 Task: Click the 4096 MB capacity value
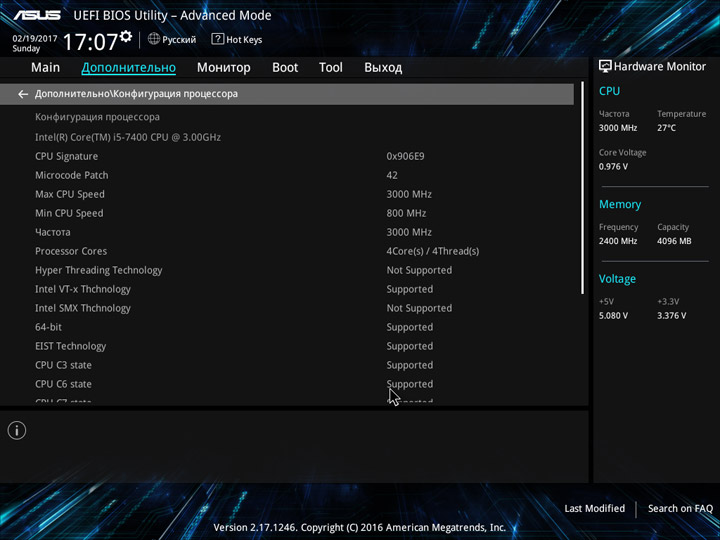pos(674,241)
